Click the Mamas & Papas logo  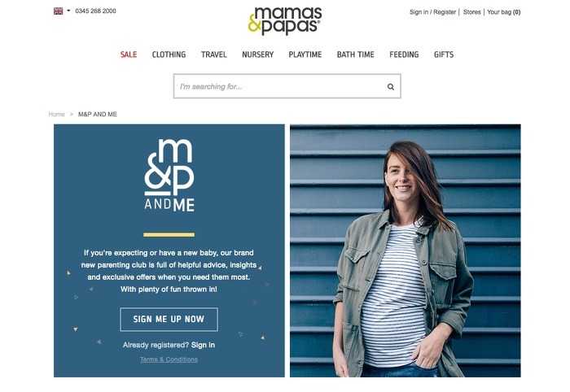pos(285,20)
